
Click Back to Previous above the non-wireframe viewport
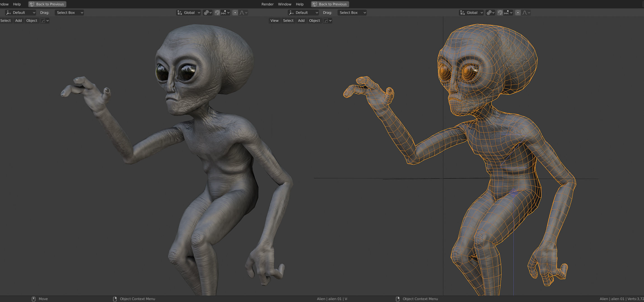47,4
